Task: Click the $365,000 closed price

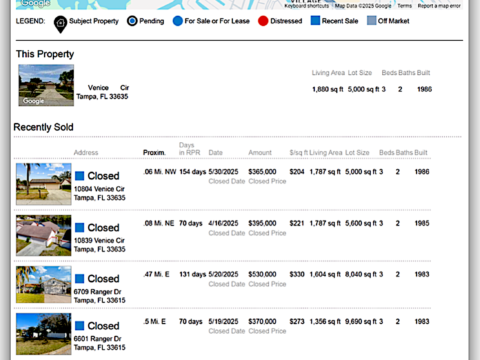Action: coord(262,172)
